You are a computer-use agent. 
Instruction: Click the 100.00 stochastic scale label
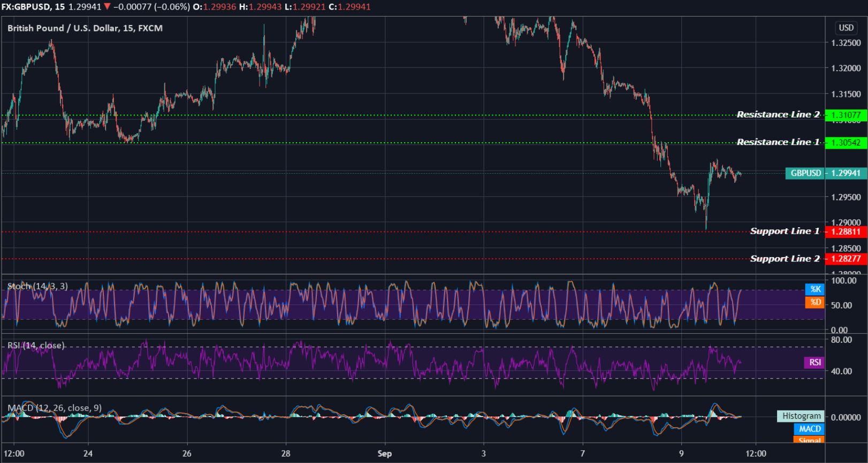(844, 281)
